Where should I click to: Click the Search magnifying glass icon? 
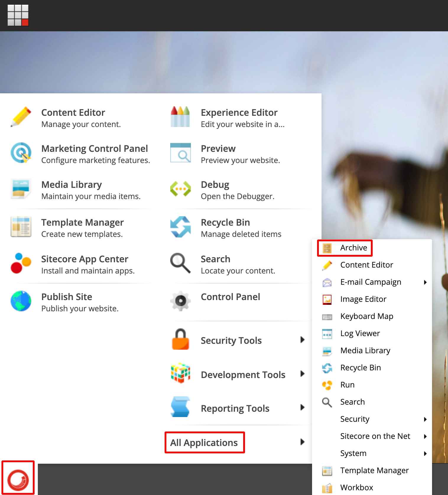(180, 263)
